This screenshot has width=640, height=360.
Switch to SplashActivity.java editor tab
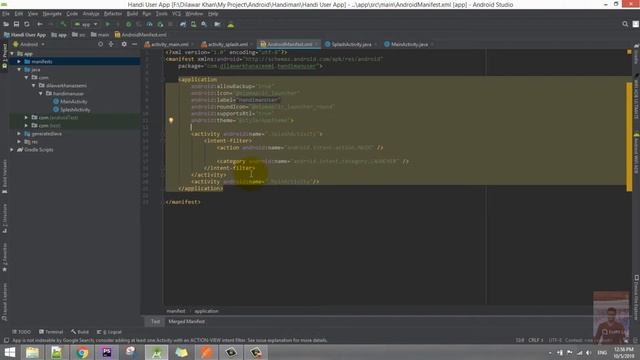pos(350,44)
